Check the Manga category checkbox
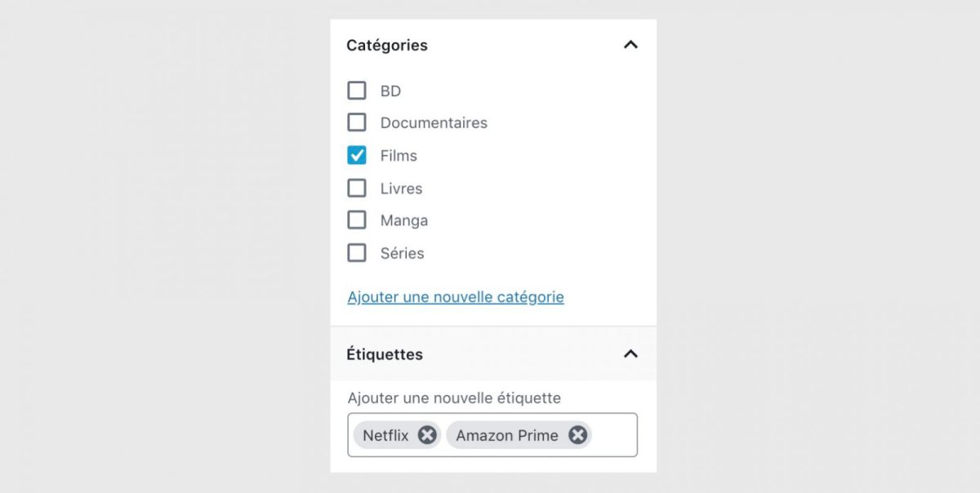 (x=357, y=220)
